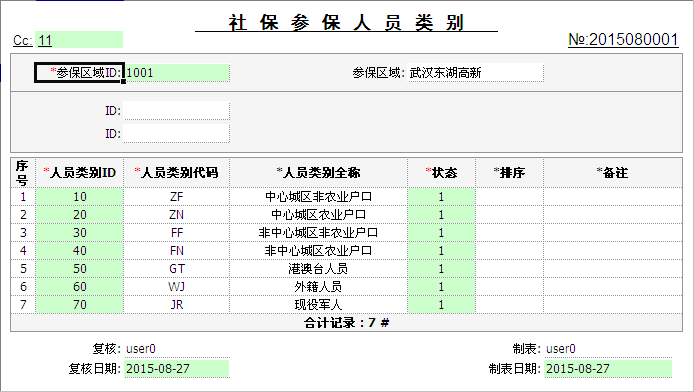Select the cell 港澳台人员

click(x=318, y=269)
